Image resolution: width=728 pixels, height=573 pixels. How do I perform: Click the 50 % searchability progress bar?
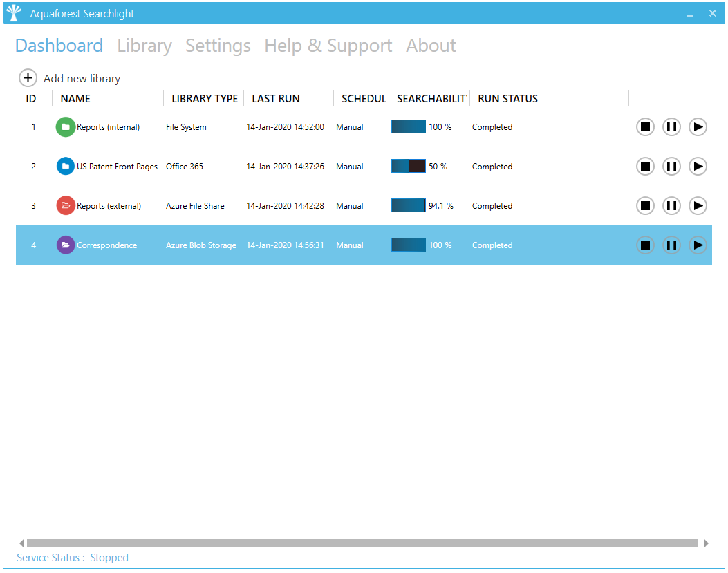[x=409, y=167]
